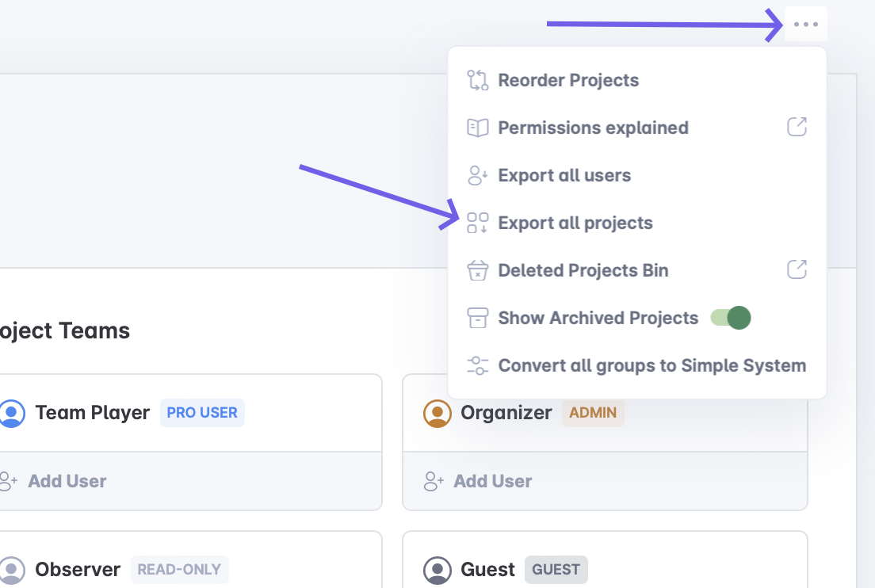875x588 pixels.
Task: Click the Convert groups sliders icon
Action: click(477, 365)
